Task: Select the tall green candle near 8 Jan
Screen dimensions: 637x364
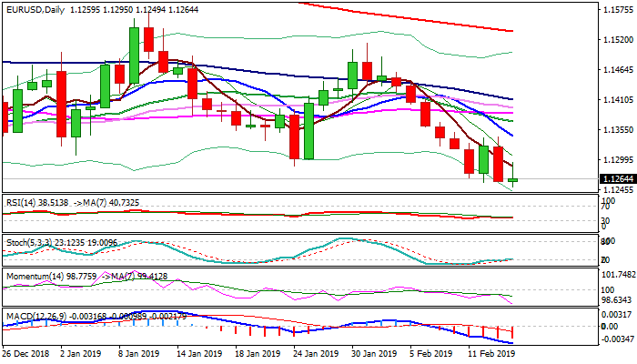Action: pos(134,55)
